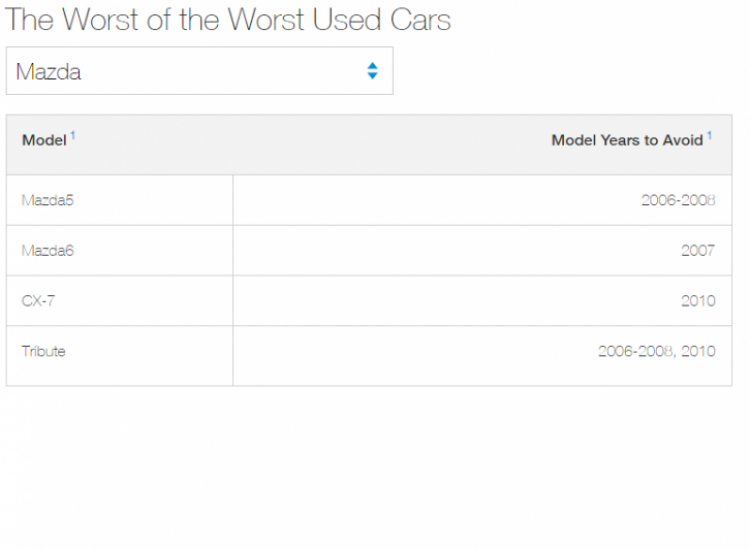
Task: Click the 2006-2008 years for Mazda5
Action: click(678, 201)
